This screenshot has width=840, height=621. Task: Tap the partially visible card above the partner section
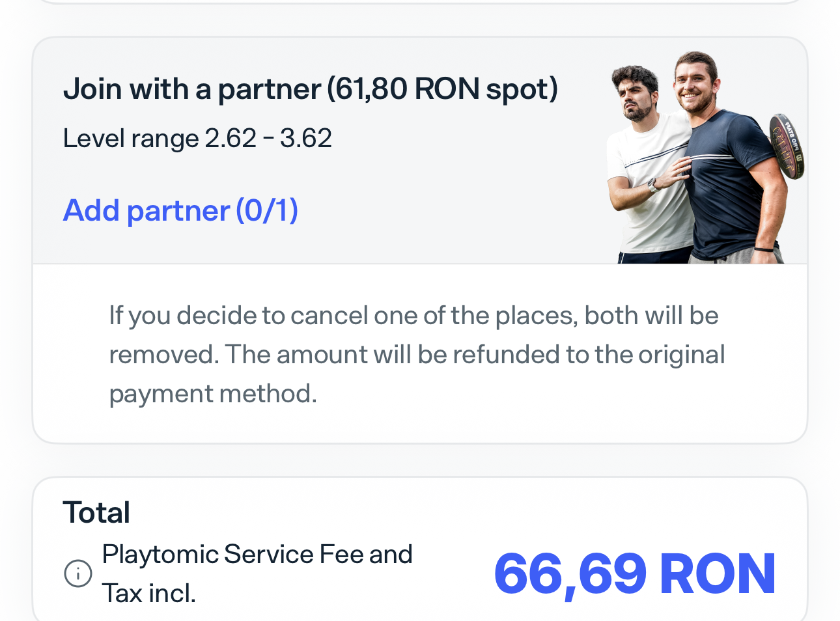click(x=420, y=7)
